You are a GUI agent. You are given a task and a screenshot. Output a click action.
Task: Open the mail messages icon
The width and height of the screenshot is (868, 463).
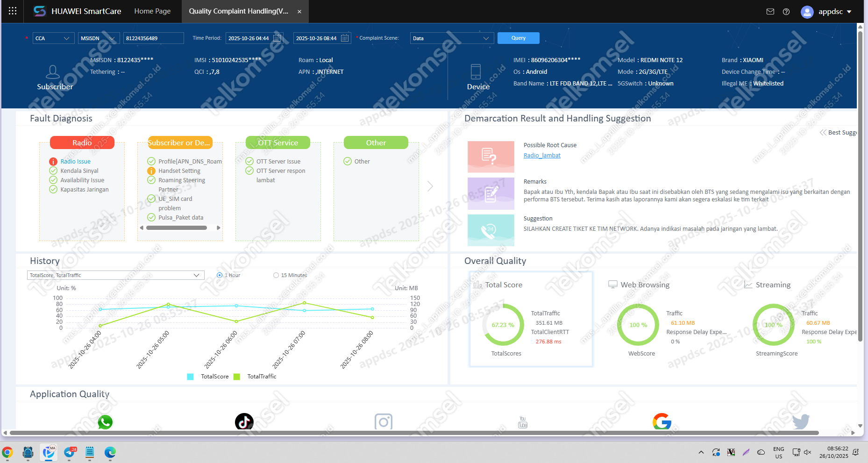770,12
